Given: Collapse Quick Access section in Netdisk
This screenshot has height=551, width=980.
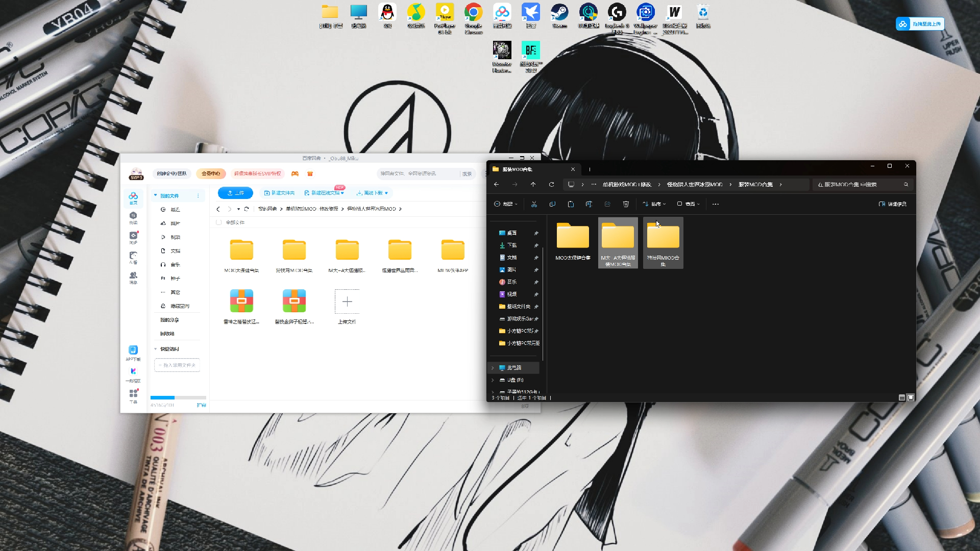Looking at the screenshot, I should point(156,349).
